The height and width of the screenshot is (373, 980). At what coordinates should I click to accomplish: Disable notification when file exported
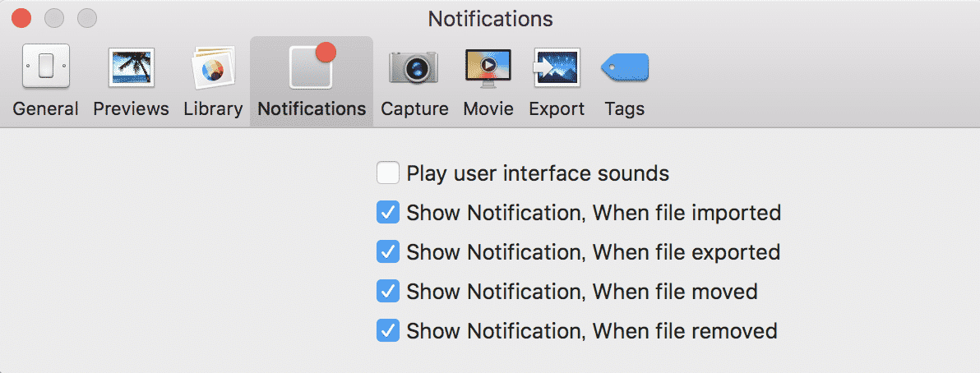388,251
